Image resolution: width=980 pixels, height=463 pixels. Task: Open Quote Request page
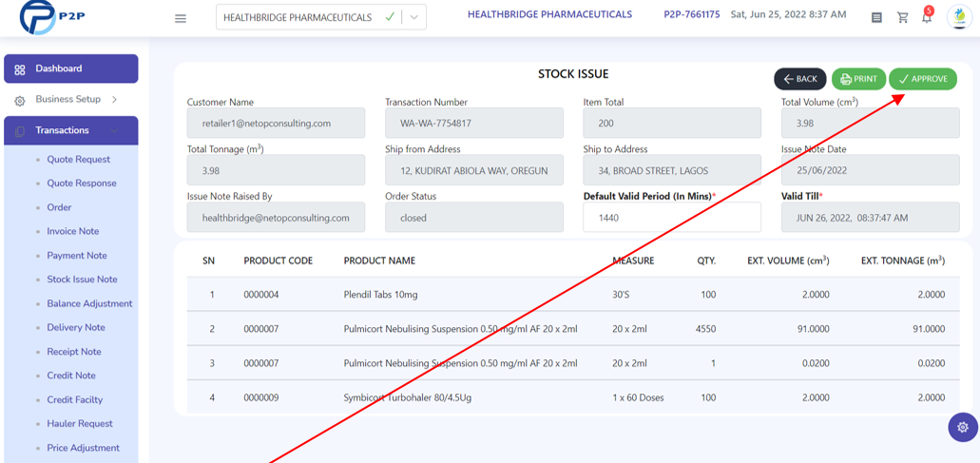[x=78, y=160]
